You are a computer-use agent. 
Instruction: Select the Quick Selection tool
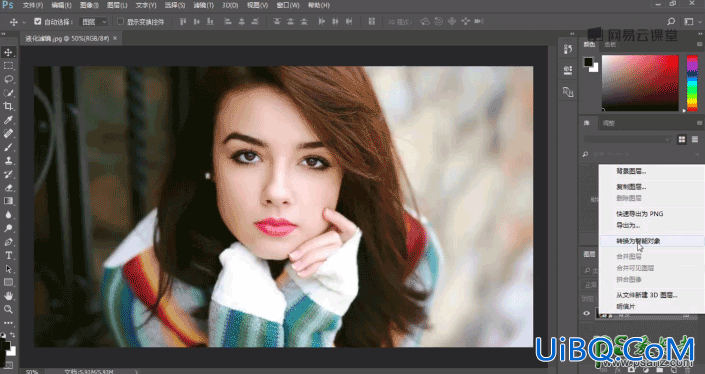click(8, 93)
